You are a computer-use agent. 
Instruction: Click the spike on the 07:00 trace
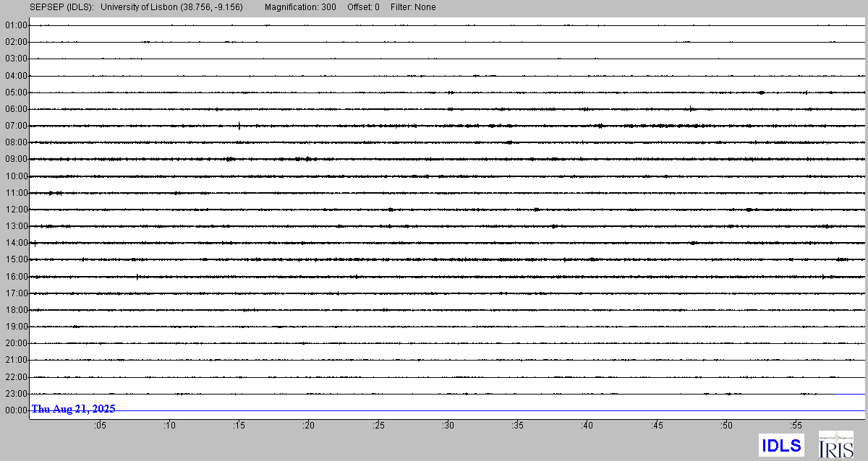click(239, 126)
